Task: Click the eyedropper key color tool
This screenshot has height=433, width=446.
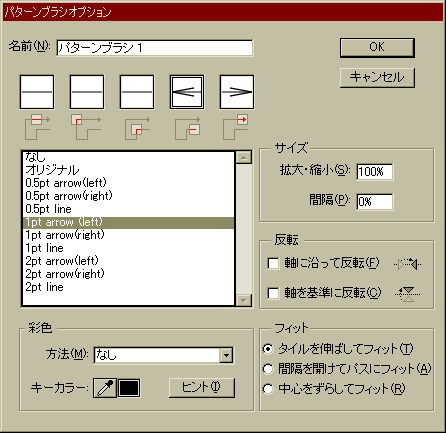Action: [x=105, y=388]
